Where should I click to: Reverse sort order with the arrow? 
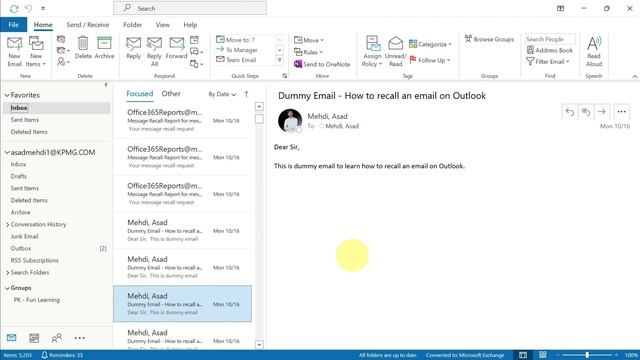pyautogui.click(x=246, y=94)
